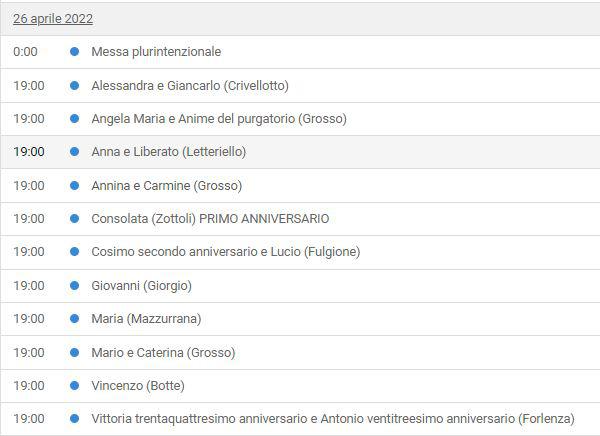
Task: Select Angela Maria e Anime del purgatorio
Action: (x=219, y=119)
